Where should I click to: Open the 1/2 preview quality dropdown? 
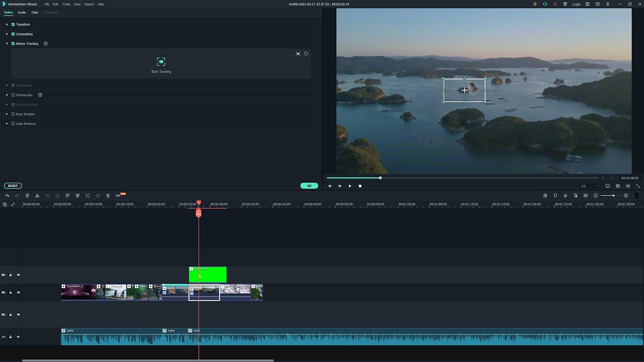590,186
